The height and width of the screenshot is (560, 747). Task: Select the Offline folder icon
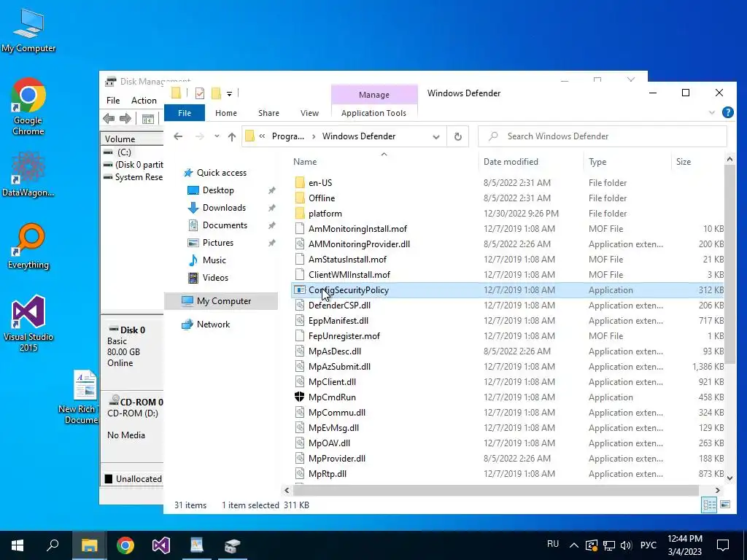[300, 198]
